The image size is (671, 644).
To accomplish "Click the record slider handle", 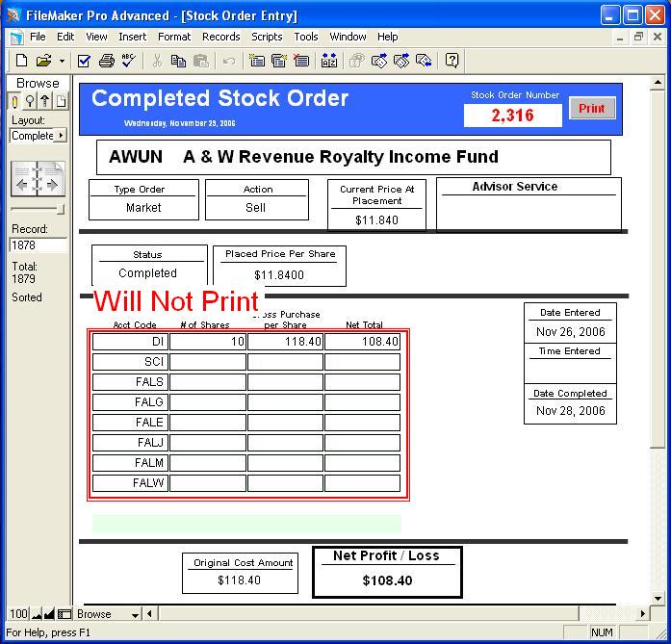I will [x=61, y=209].
